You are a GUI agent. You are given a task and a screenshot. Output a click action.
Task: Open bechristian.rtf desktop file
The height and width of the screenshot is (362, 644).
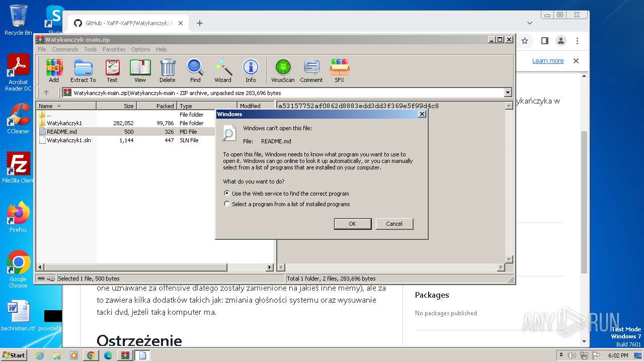point(18,316)
